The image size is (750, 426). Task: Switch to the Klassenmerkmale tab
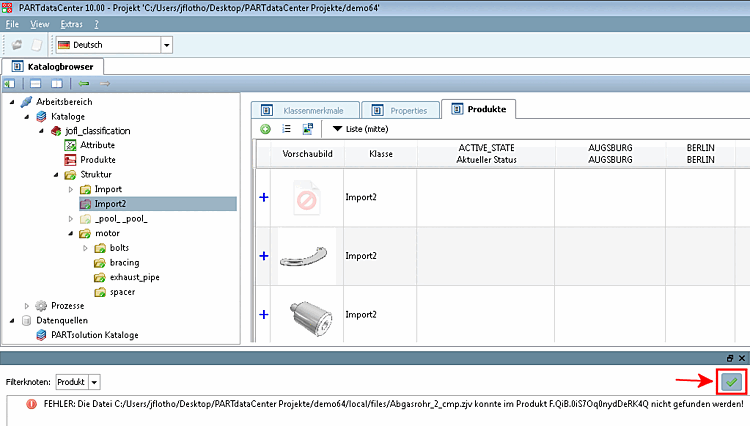pyautogui.click(x=305, y=110)
